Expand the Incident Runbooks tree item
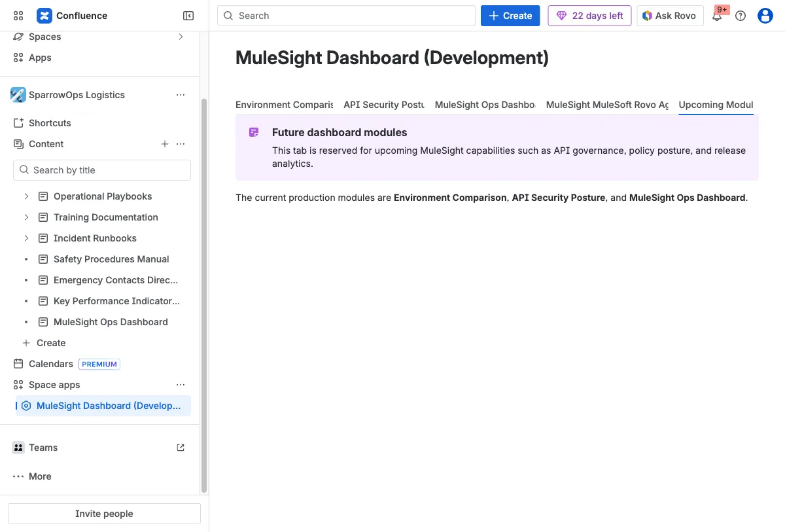This screenshot has width=785, height=532. pyautogui.click(x=26, y=238)
